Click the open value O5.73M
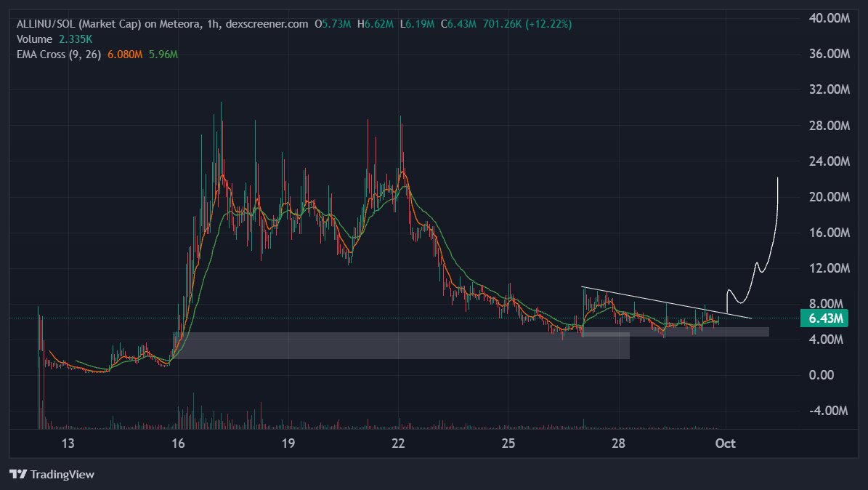This screenshot has width=868, height=490. 333,24
